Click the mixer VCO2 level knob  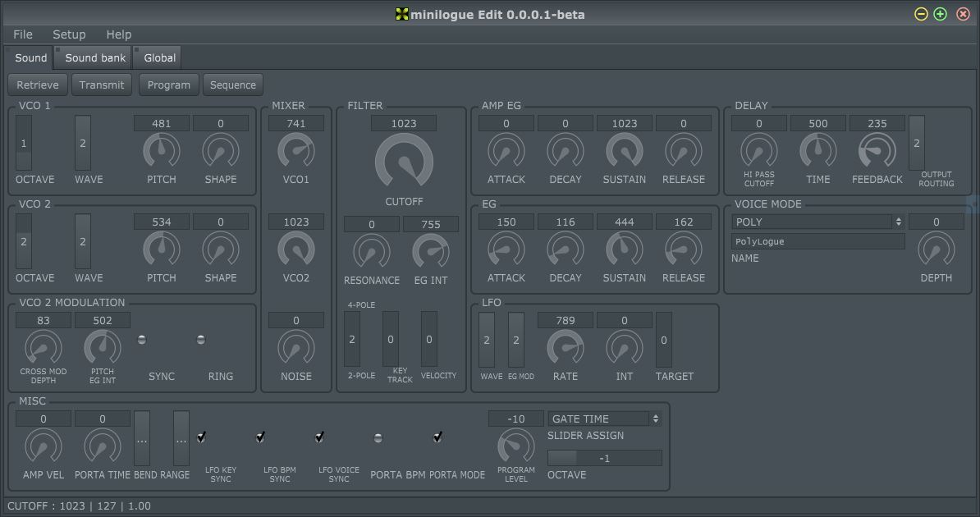pos(296,249)
